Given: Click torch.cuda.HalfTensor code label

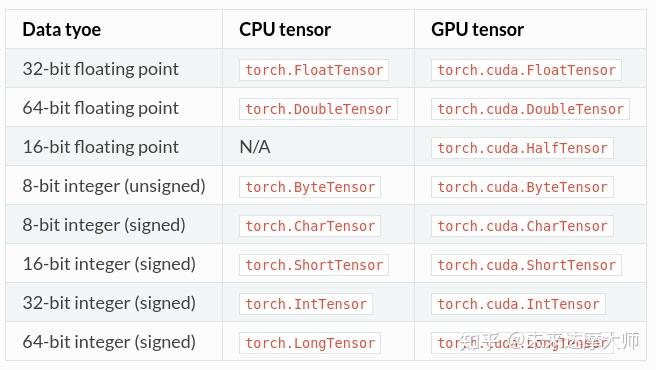Looking at the screenshot, I should coord(523,148).
